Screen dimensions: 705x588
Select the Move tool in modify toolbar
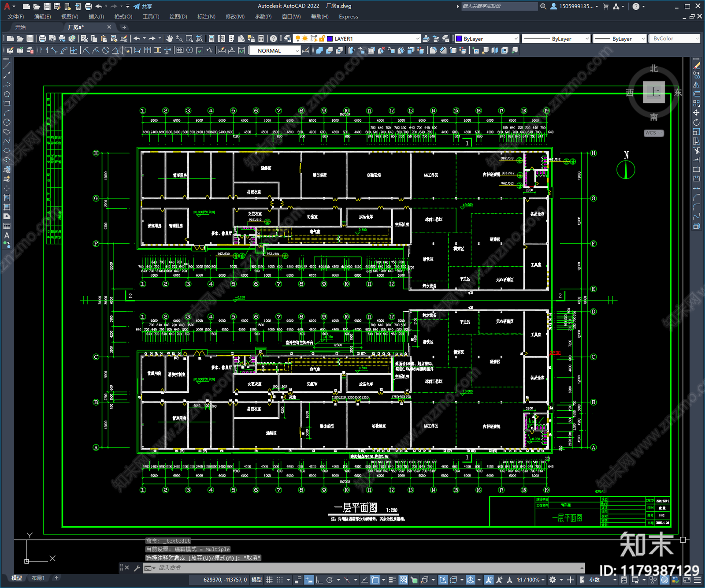click(696, 113)
